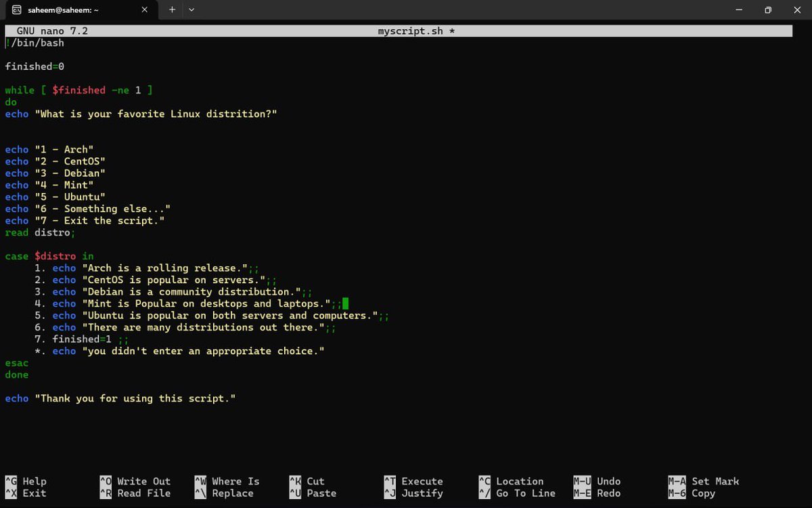Click the echo "3 - Debian" line
The image size is (812, 508).
click(55, 173)
